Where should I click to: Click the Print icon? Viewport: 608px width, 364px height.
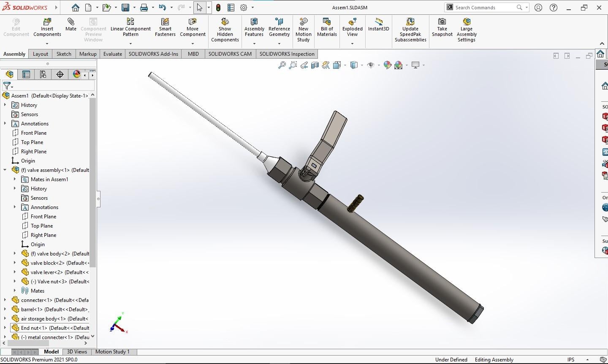pyautogui.click(x=144, y=8)
